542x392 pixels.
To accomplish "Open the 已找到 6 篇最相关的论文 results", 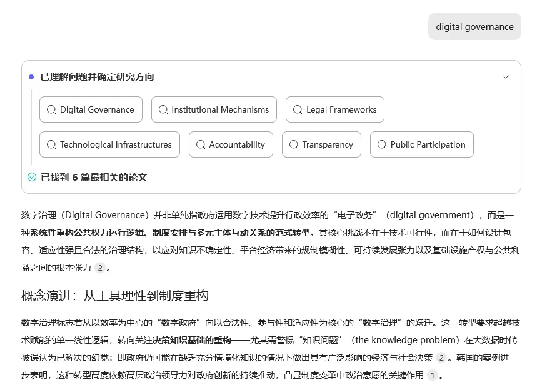I will (x=94, y=177).
